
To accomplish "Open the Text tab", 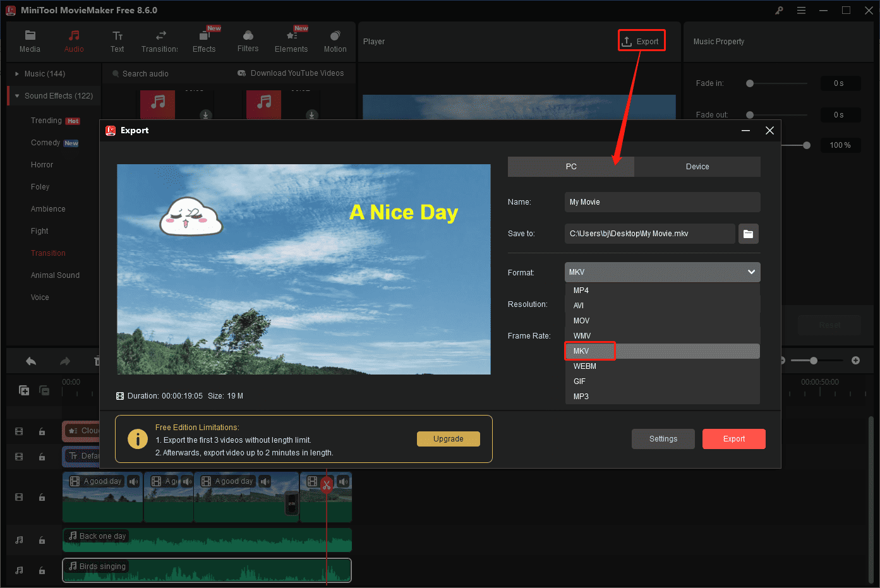I will coord(118,42).
